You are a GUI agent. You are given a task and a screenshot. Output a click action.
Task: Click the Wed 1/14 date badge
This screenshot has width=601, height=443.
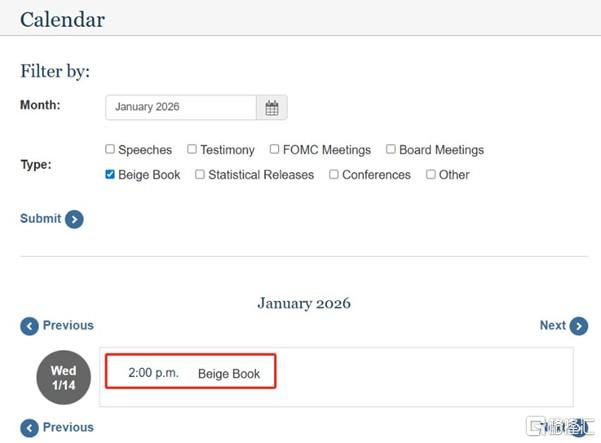[x=64, y=377]
